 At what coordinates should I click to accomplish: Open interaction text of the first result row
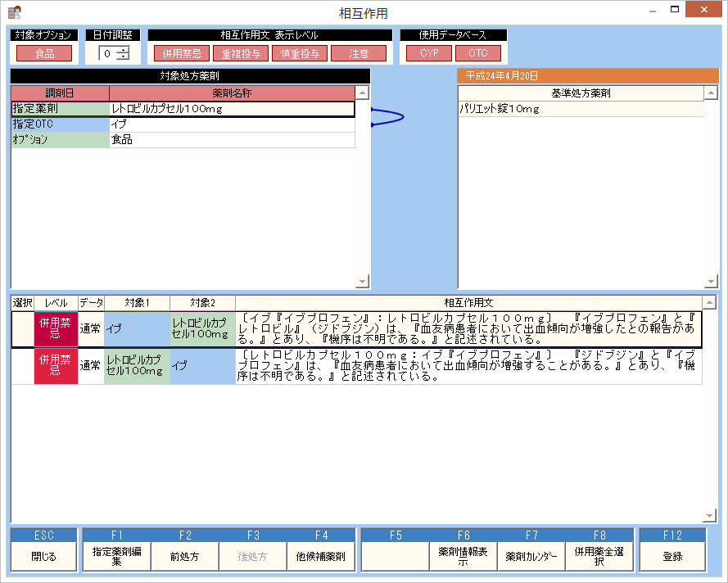point(468,329)
